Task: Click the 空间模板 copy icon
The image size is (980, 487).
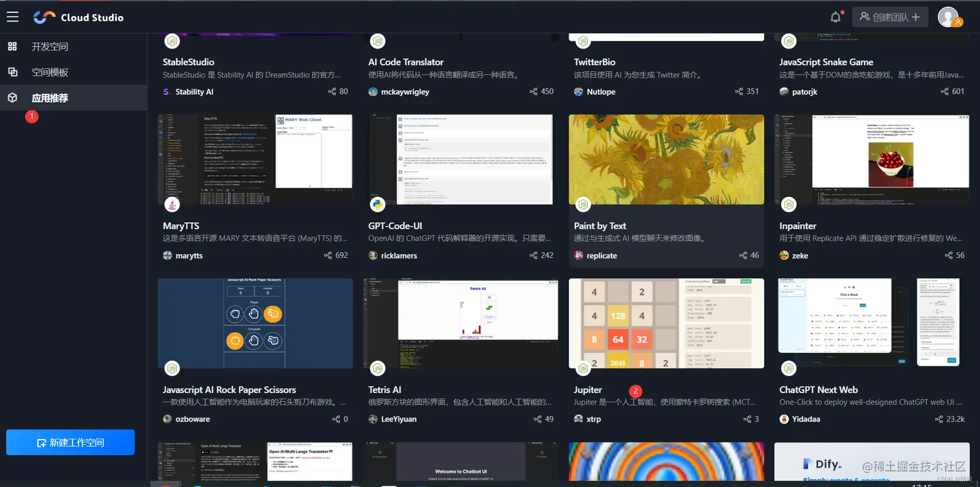Action: click(x=12, y=72)
